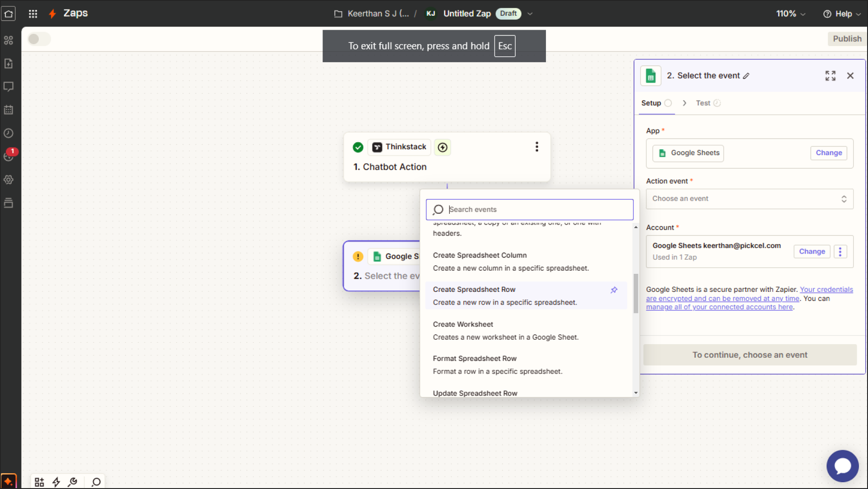Click the search icon in bottom toolbar

click(x=96, y=482)
